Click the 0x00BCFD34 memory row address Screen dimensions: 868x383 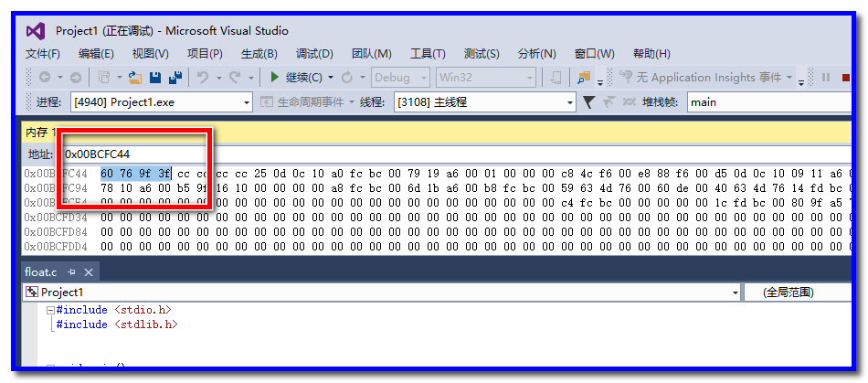tap(56, 218)
